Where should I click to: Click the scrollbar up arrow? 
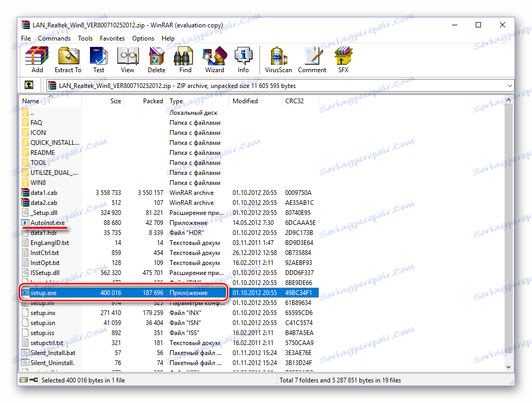point(508,100)
